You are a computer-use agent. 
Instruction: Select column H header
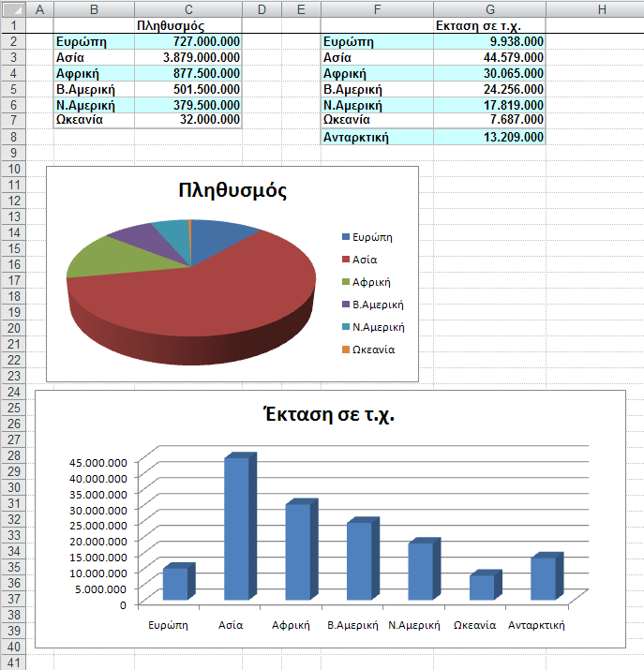click(600, 8)
